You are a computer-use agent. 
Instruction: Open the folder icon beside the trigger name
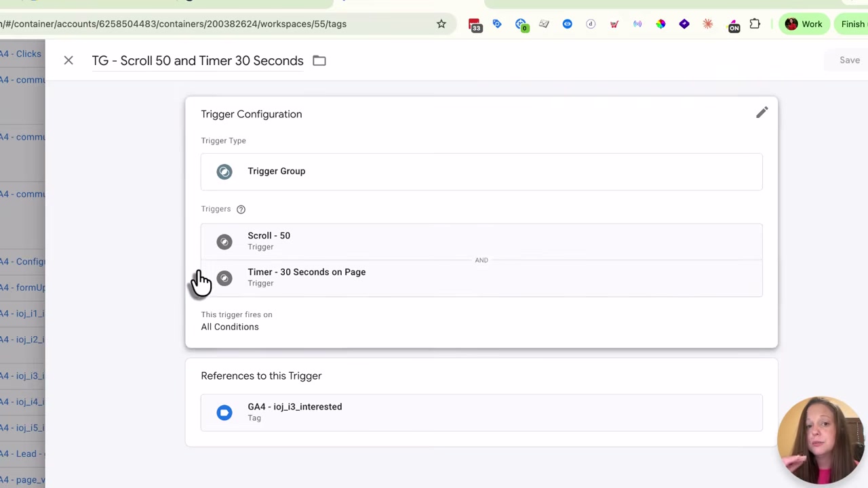pyautogui.click(x=319, y=60)
